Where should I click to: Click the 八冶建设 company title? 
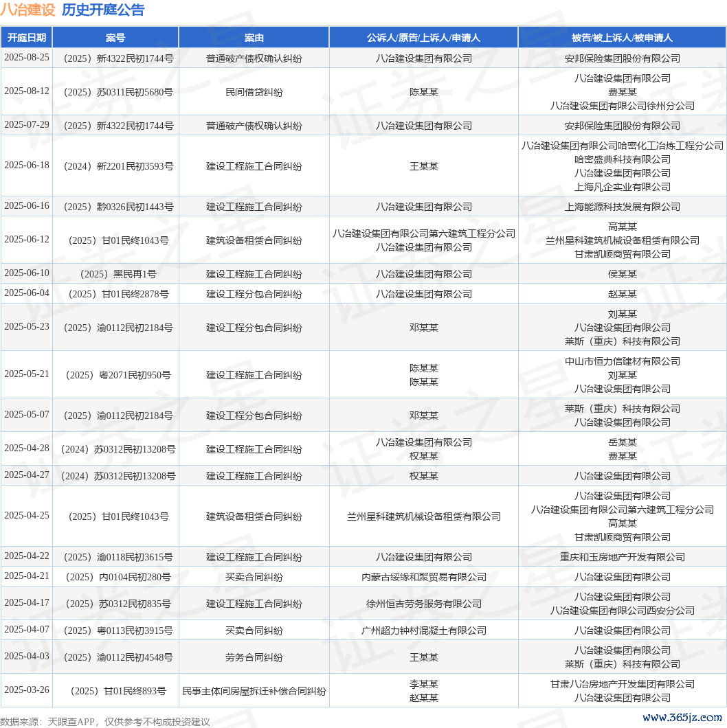click(27, 10)
